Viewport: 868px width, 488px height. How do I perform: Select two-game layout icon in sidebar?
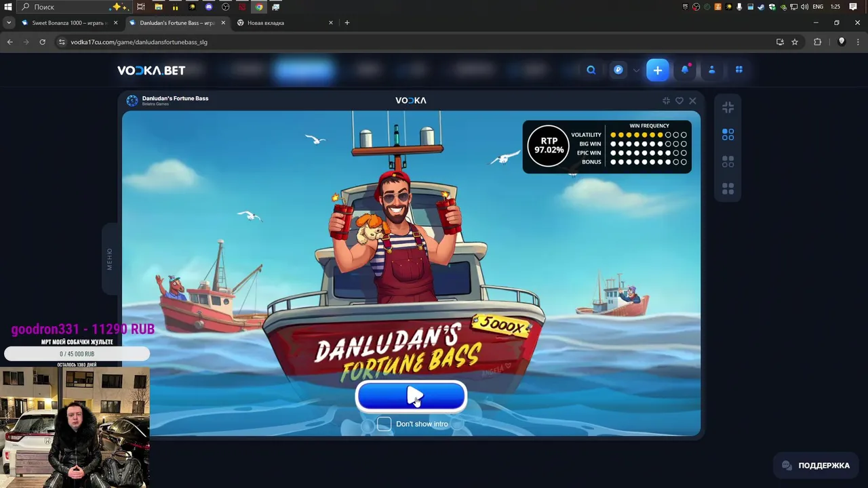728,162
